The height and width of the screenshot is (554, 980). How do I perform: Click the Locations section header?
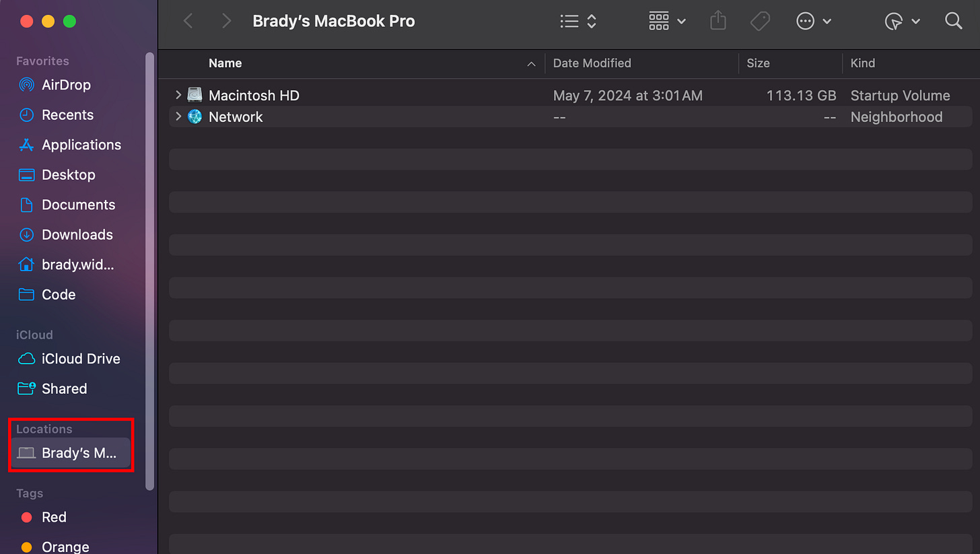click(x=44, y=429)
